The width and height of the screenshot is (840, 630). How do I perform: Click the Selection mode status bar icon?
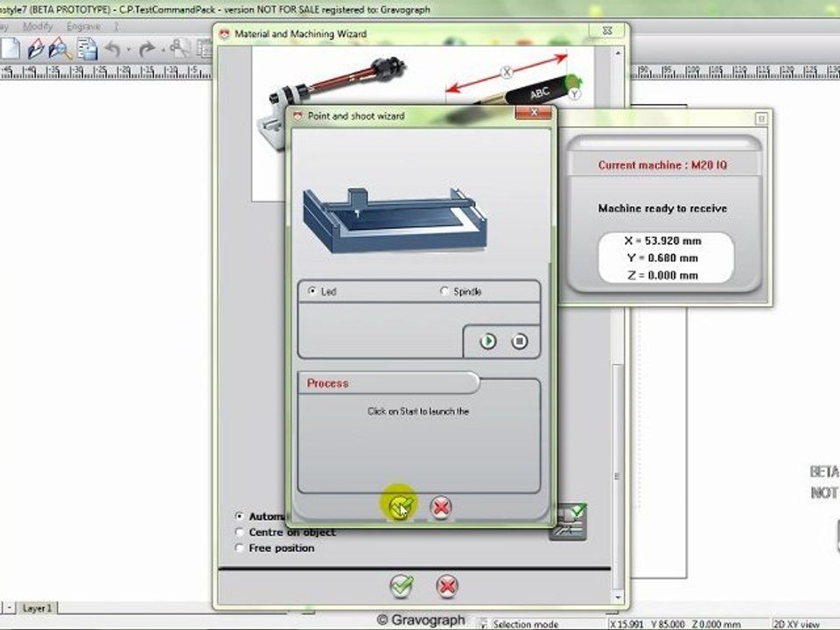[483, 624]
